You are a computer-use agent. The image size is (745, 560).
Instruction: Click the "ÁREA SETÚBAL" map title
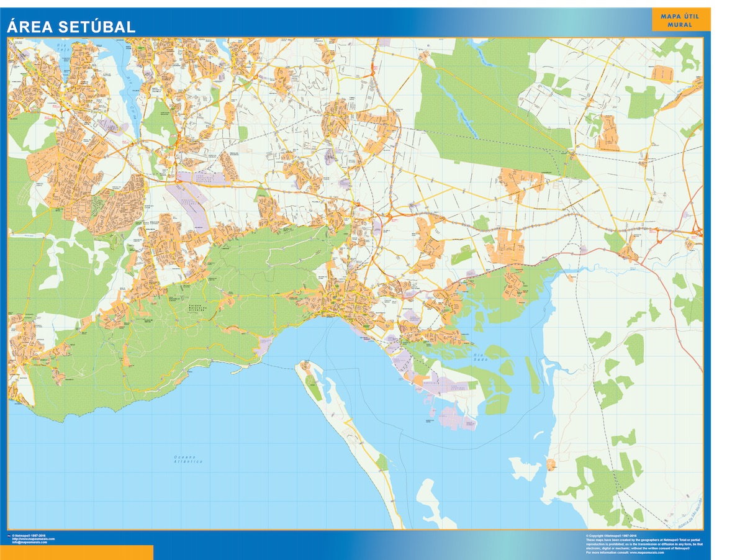tap(71, 27)
